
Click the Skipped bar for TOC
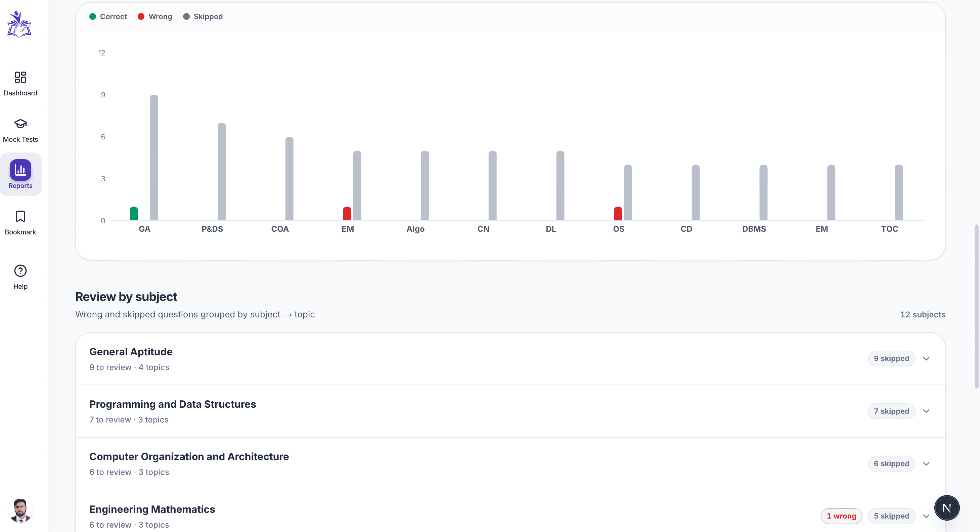[x=899, y=192]
